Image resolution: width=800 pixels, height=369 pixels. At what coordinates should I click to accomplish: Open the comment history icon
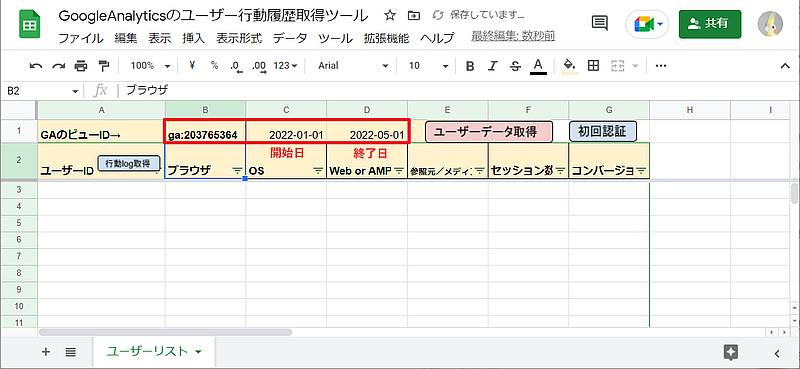tap(599, 23)
